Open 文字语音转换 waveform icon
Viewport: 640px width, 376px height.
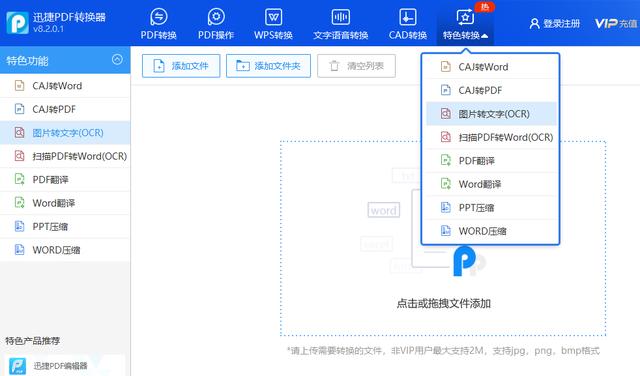(x=340, y=17)
